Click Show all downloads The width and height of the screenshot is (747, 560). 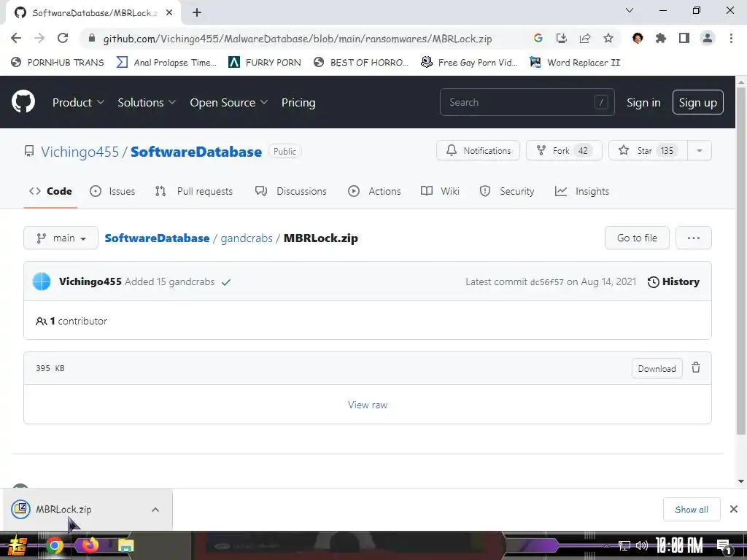(x=692, y=510)
